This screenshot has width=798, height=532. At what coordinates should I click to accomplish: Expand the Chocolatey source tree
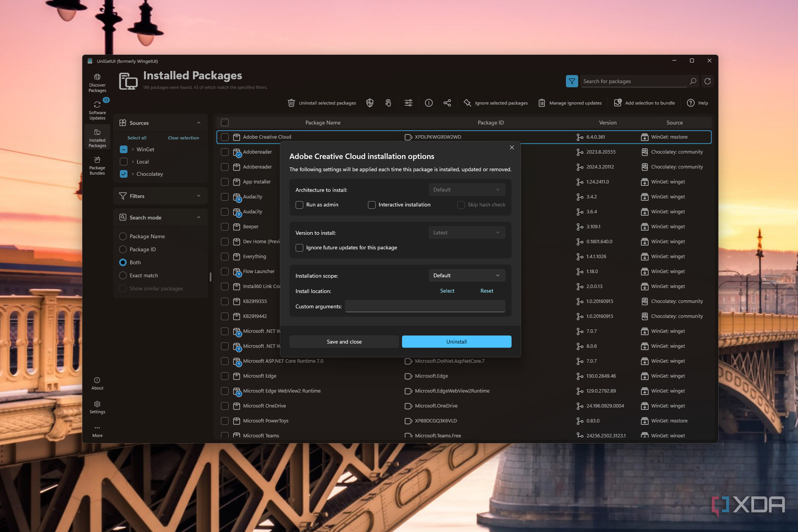[133, 174]
